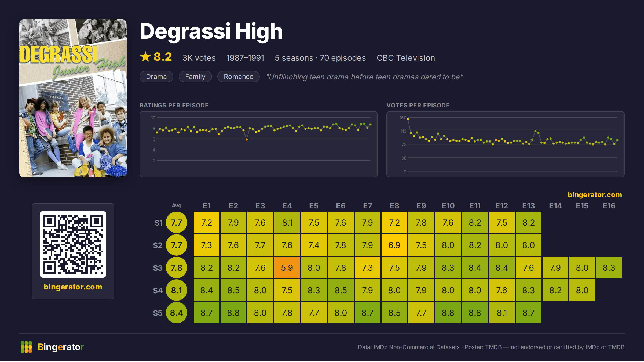Image resolution: width=644 pixels, height=362 pixels.
Task: Click the gold star rating icon
Action: click(x=145, y=57)
